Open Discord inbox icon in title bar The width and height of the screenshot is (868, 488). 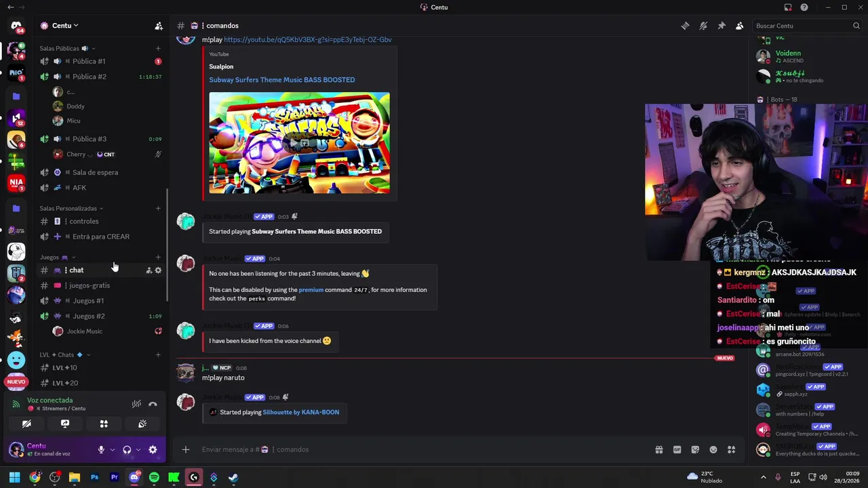tap(787, 7)
